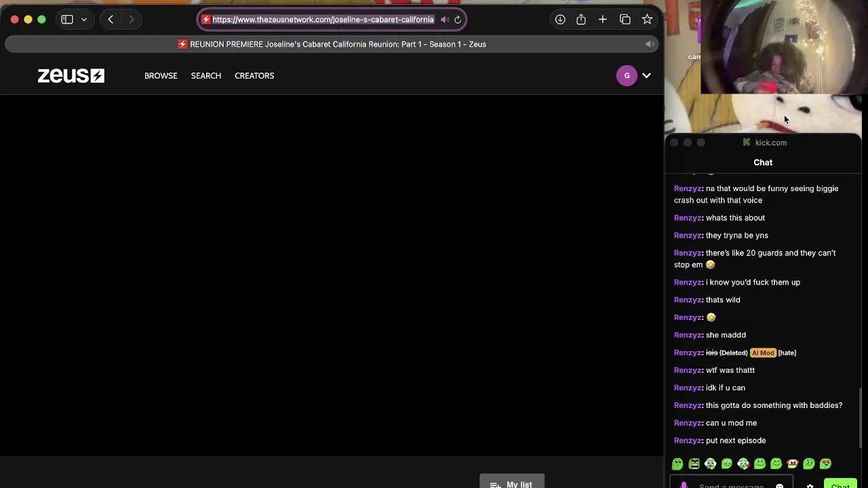Open Renzyz's profile from 'put next episode' message
Screen dimensions: 868x488
coord(688,441)
